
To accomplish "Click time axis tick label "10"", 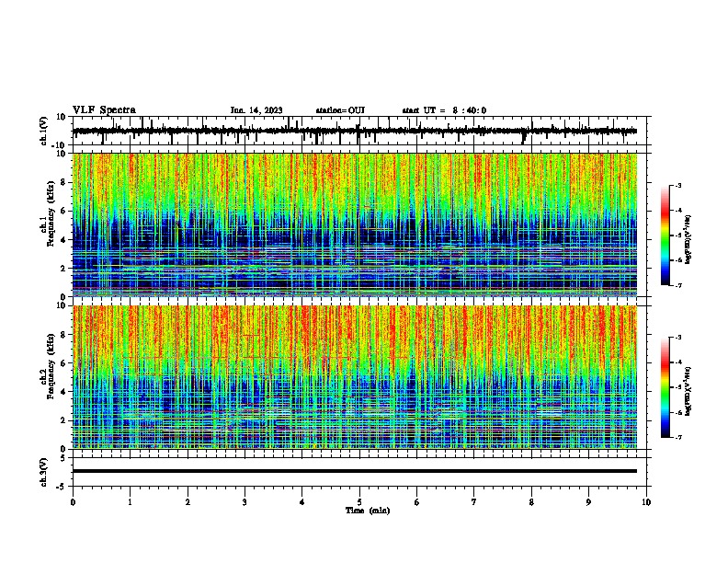I will pos(646,502).
